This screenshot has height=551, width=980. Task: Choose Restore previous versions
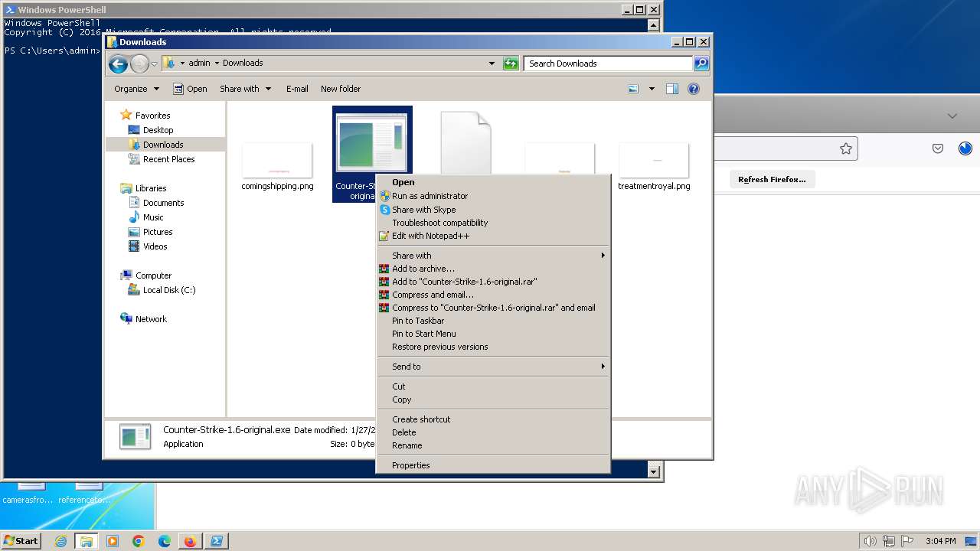[x=493, y=347]
